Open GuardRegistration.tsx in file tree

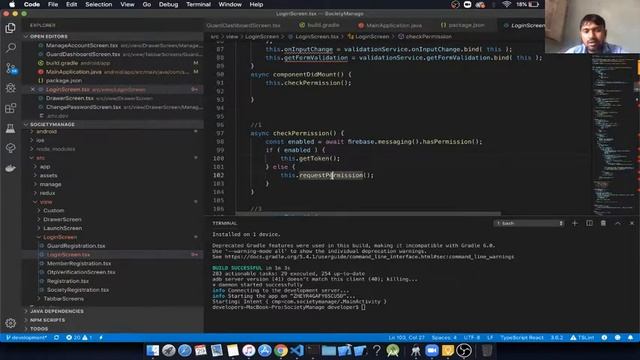pyautogui.click(x=76, y=246)
